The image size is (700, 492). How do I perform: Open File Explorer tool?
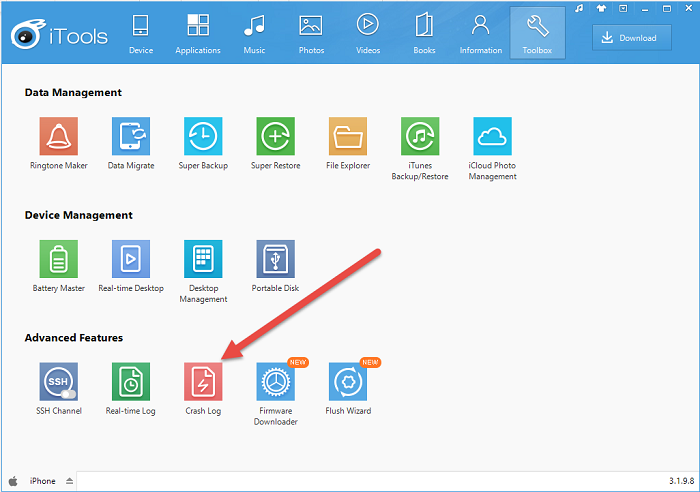[348, 136]
